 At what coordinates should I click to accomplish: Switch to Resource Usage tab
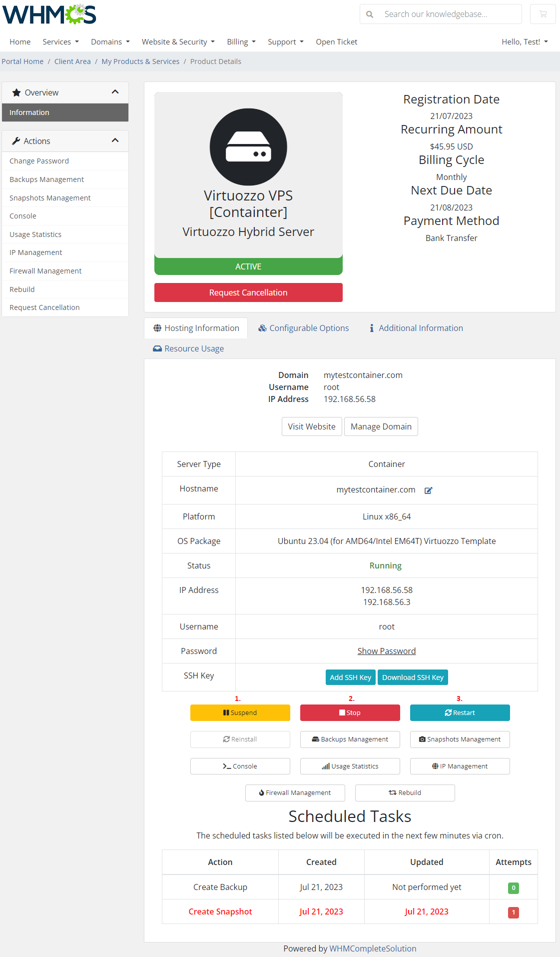(188, 348)
